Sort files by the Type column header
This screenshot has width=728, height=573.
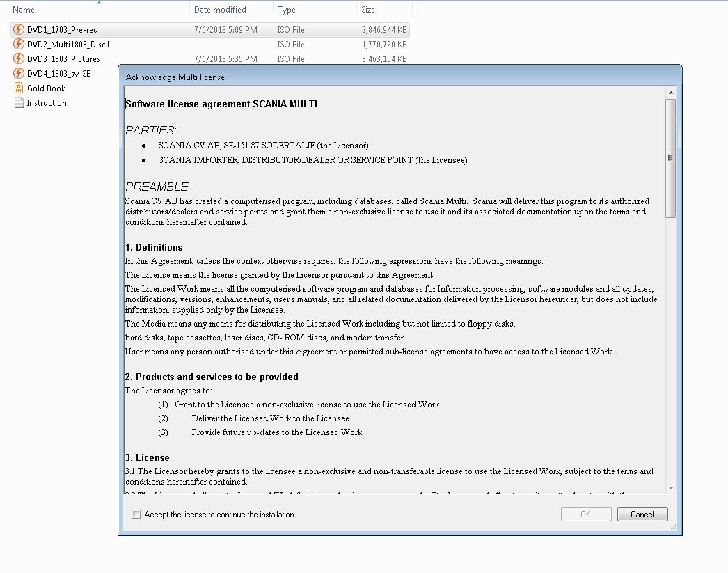[287, 9]
